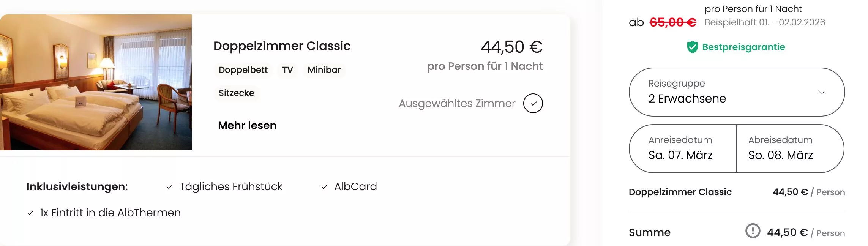The height and width of the screenshot is (246, 868).
Task: Click checkmark icon next to Tägliches Frühstück
Action: pyautogui.click(x=170, y=187)
